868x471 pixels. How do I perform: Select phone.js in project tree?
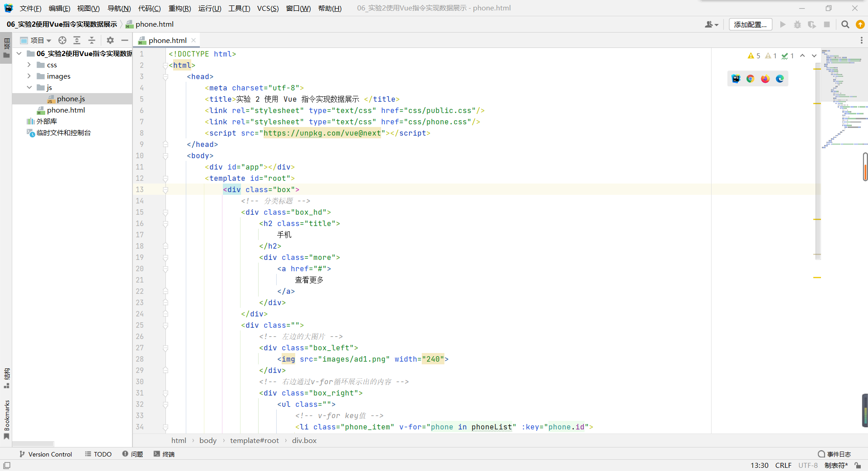point(71,99)
